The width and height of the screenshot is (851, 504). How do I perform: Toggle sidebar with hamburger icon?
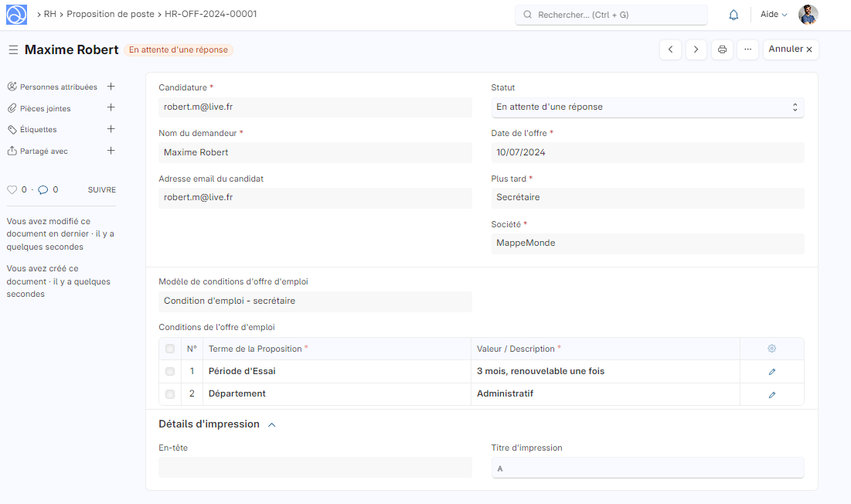coord(13,49)
